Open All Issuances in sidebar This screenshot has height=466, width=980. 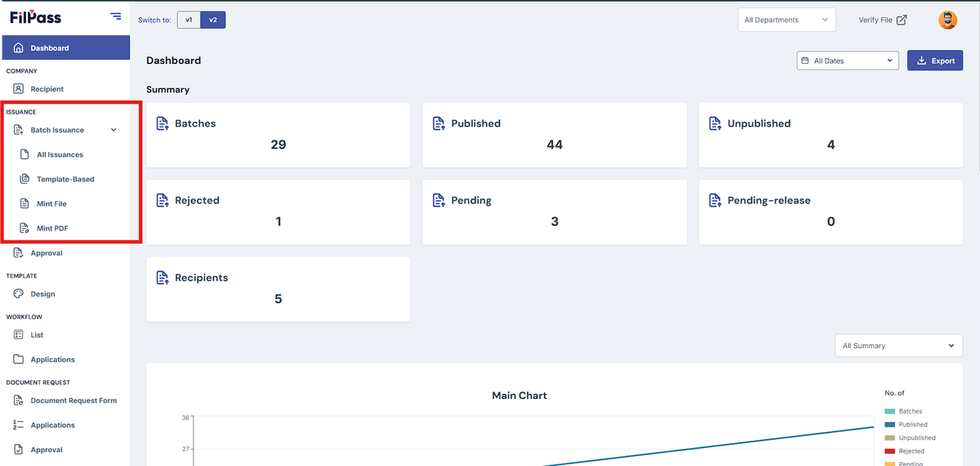(60, 155)
